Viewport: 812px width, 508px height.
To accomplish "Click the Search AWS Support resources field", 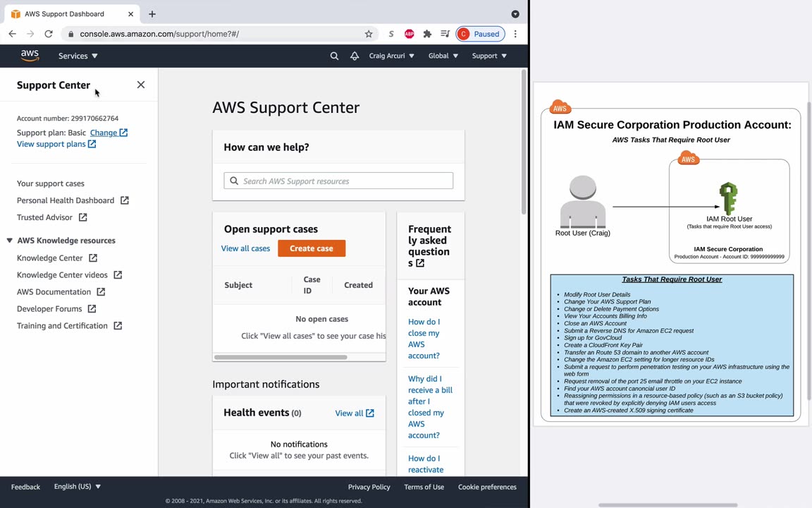I will pyautogui.click(x=338, y=181).
